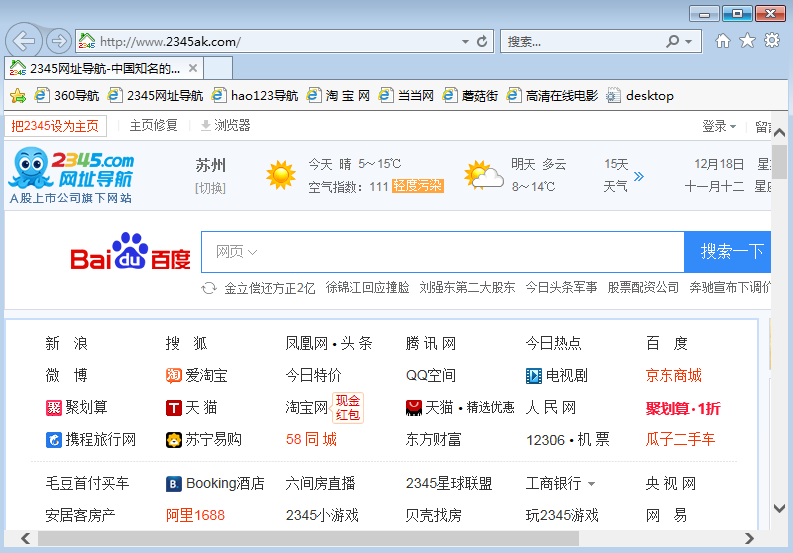Click 浏览器 download link
This screenshot has width=793, height=553.
click(x=226, y=125)
